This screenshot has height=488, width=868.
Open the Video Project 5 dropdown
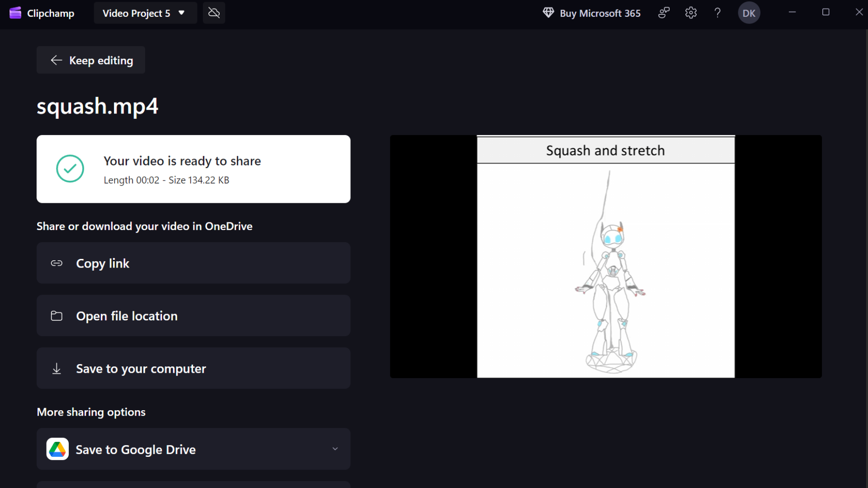click(145, 13)
